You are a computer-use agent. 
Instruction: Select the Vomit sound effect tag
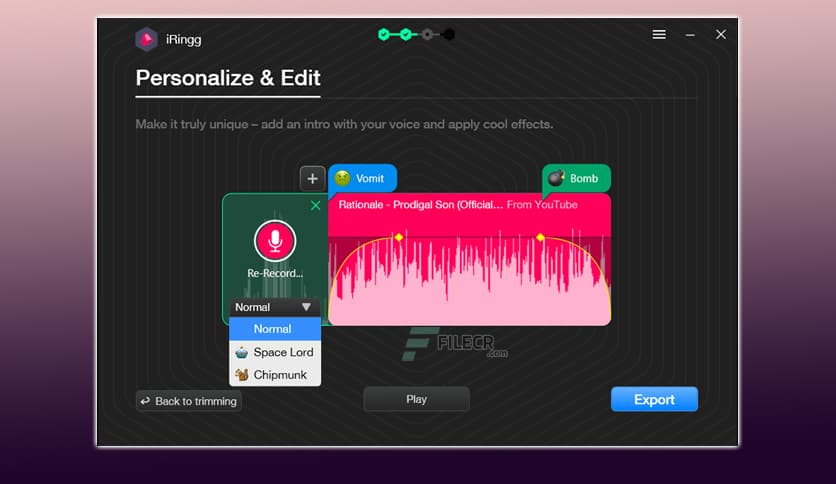[x=362, y=178]
